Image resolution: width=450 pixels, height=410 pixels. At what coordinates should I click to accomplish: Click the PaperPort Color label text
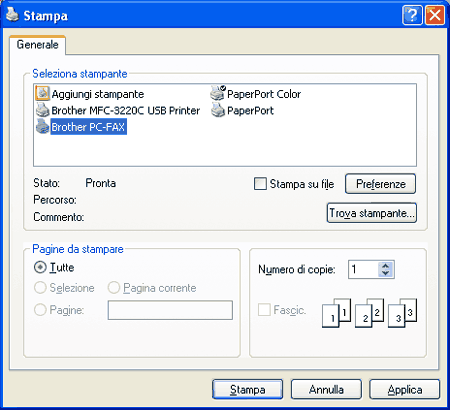(264, 94)
